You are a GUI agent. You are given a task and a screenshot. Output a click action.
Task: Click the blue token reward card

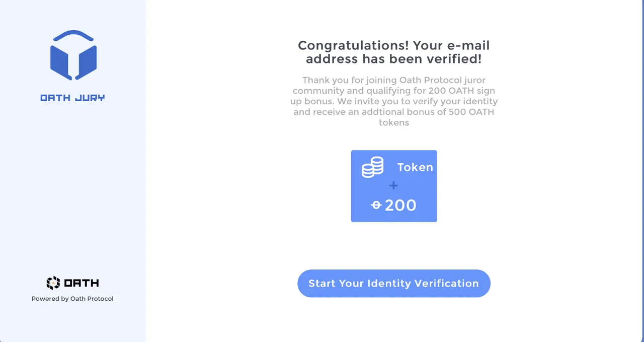point(394,186)
